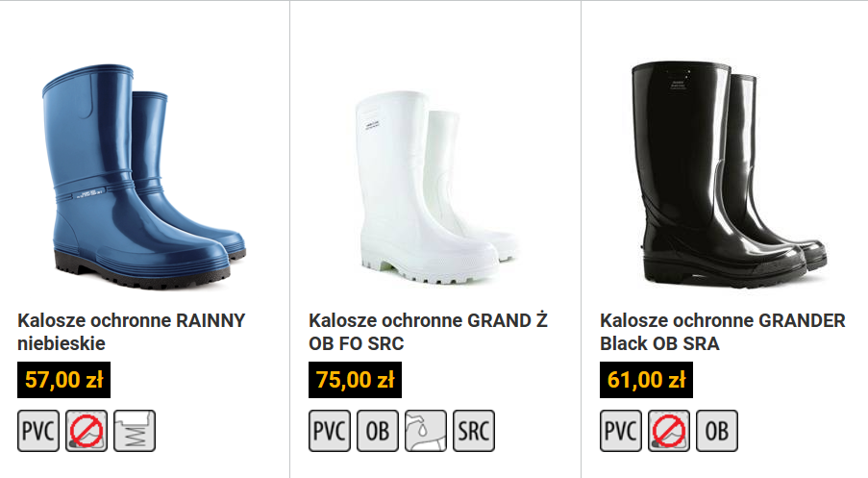Click the SRC slip-resistance icon
The image size is (868, 478).
tap(474, 431)
